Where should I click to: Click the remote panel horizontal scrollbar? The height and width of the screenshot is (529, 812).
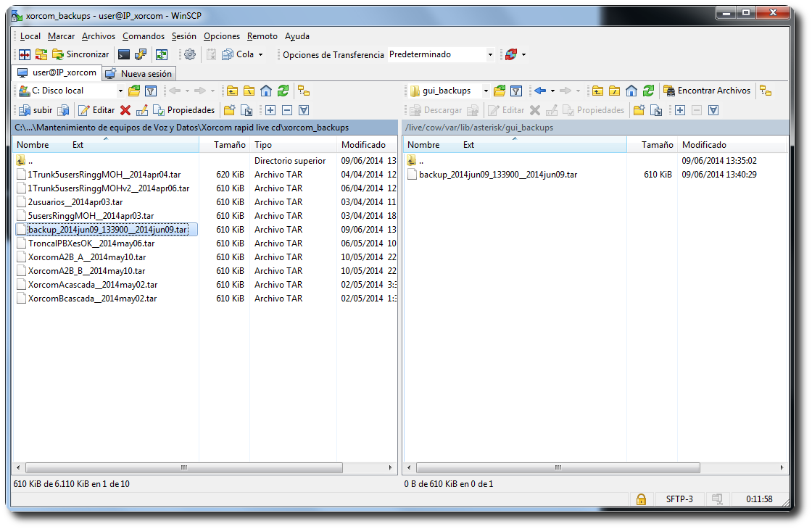[558, 468]
